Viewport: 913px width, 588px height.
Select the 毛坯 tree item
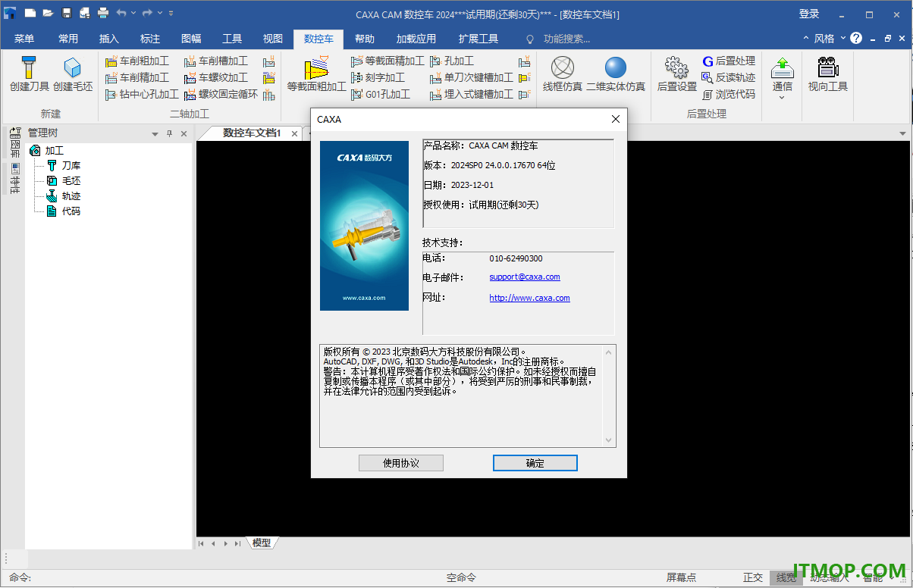(x=71, y=181)
